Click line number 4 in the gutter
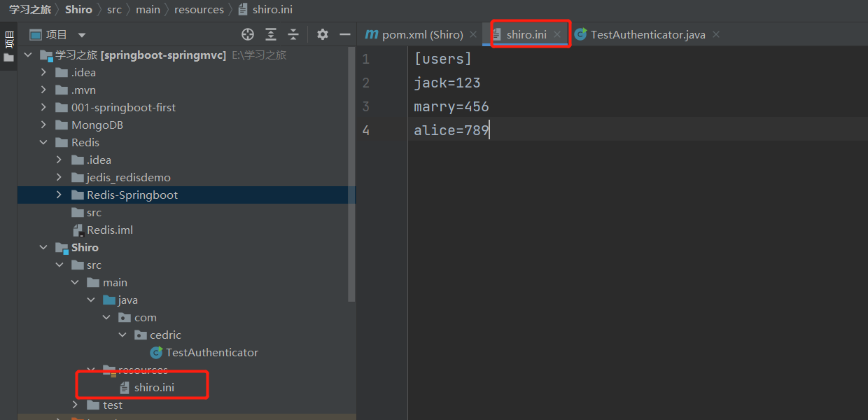The height and width of the screenshot is (420, 868). [365, 130]
